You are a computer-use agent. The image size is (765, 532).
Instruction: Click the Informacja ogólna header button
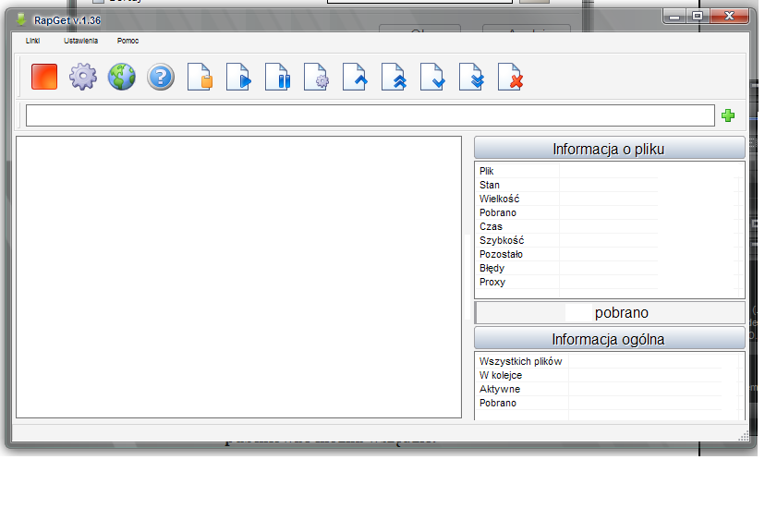coord(609,339)
